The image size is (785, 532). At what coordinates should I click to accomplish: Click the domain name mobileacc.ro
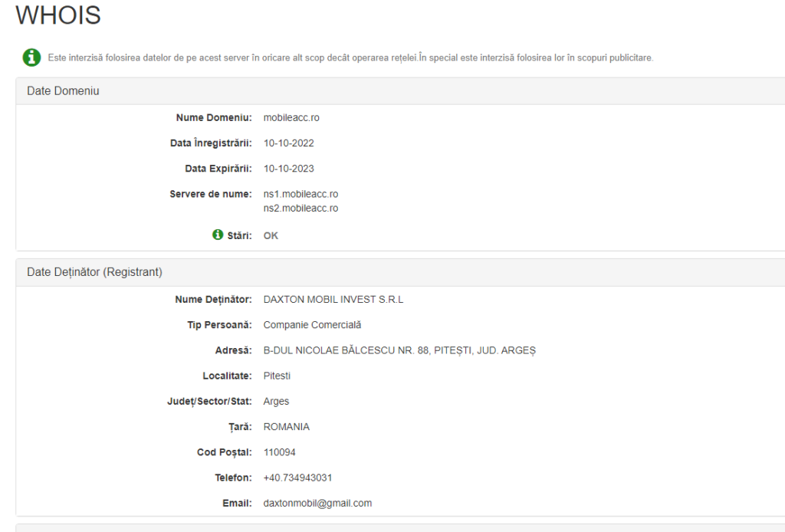291,117
